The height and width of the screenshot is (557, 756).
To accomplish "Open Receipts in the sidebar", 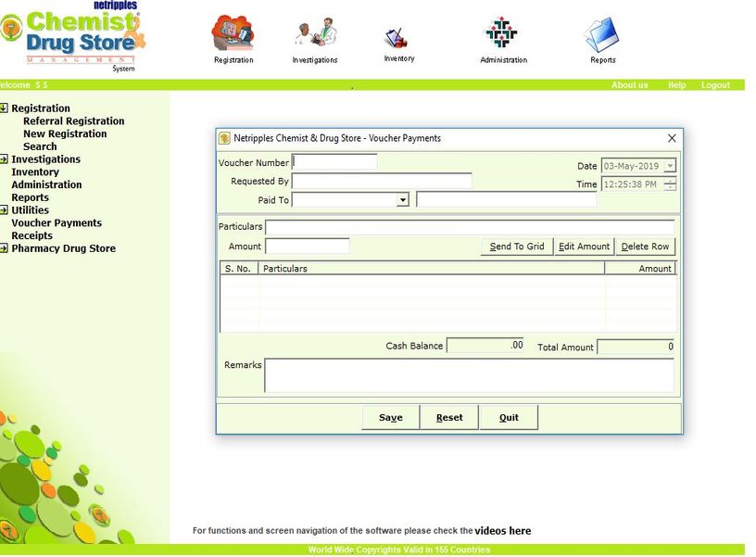I will [32, 235].
